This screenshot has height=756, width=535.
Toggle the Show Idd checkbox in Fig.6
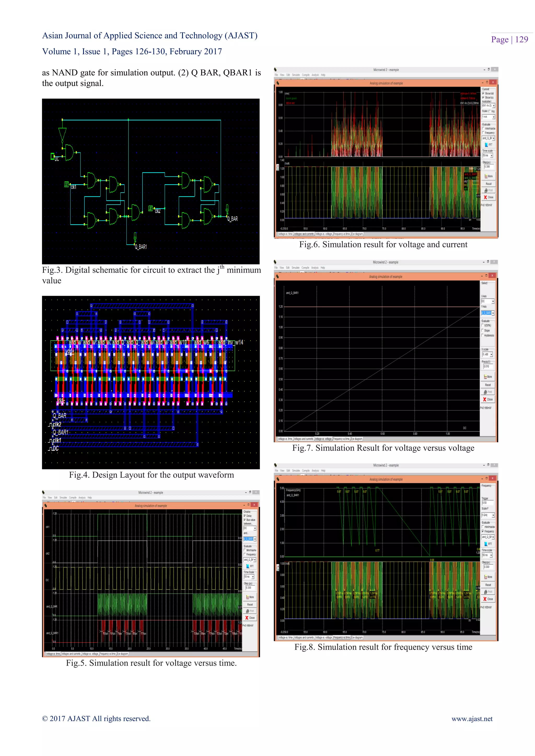[x=483, y=93]
